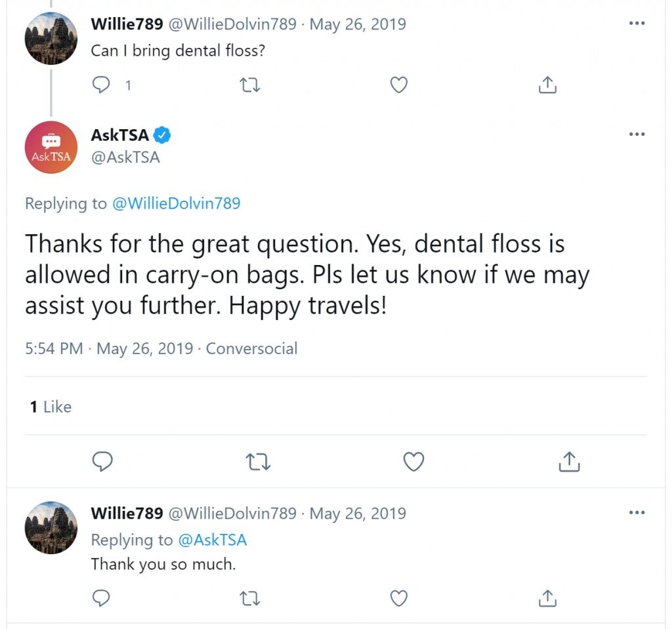Open the AskTSA profile avatar
The width and height of the screenshot is (672, 629).
tap(51, 147)
